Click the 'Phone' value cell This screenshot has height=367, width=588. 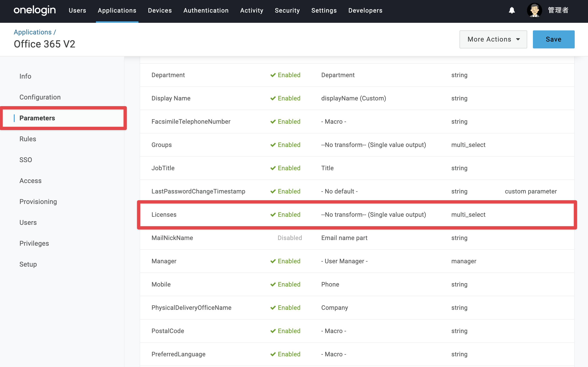[330, 284]
